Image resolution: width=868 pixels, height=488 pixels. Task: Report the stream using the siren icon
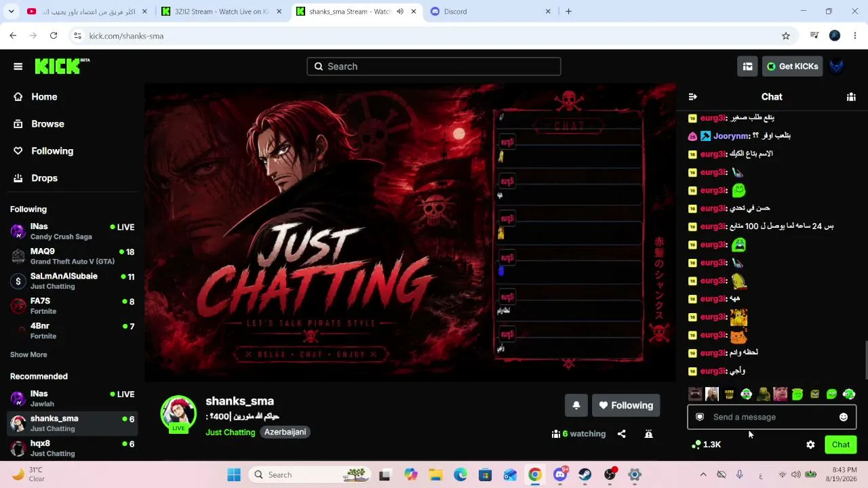[648, 434]
